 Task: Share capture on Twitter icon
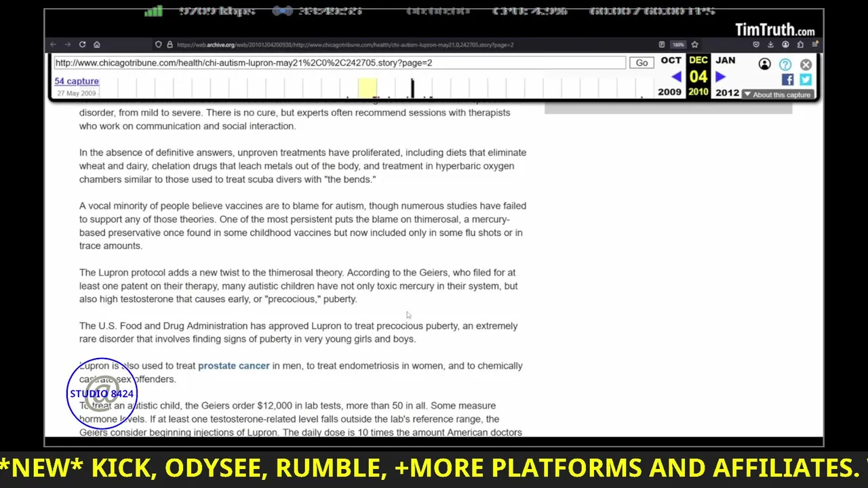(x=806, y=79)
